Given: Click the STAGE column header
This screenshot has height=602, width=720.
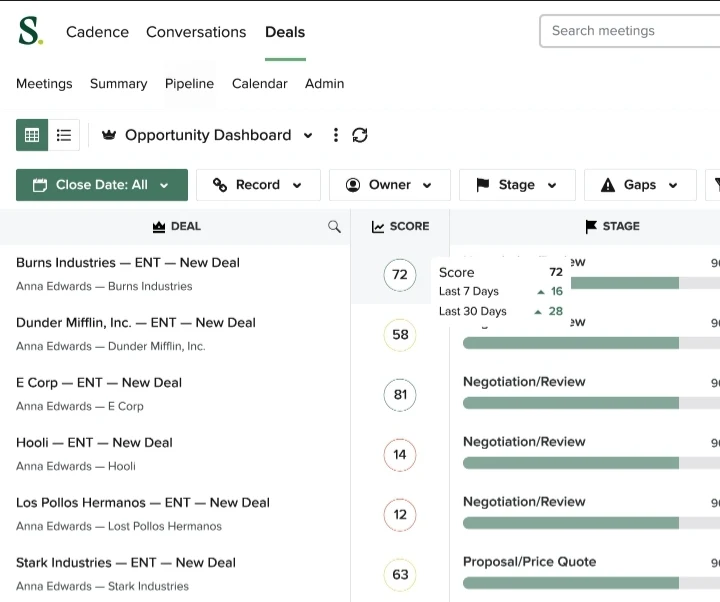Looking at the screenshot, I should 612,226.
